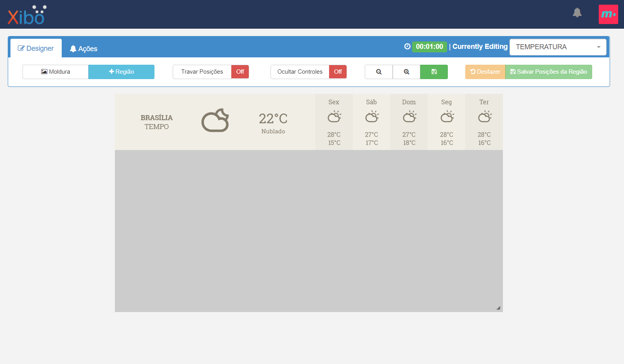Click the gray layout canvas region
This screenshot has width=624, height=364.
(x=309, y=231)
